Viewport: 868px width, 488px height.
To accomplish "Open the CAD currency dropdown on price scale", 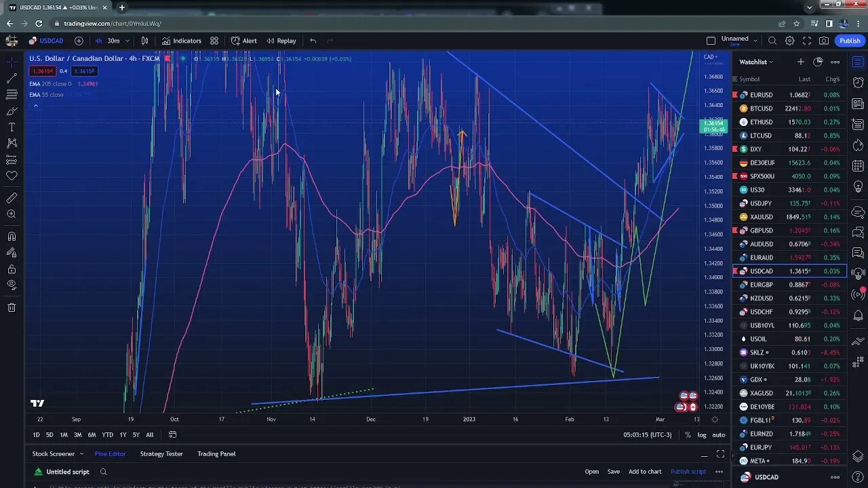I will 711,57.
